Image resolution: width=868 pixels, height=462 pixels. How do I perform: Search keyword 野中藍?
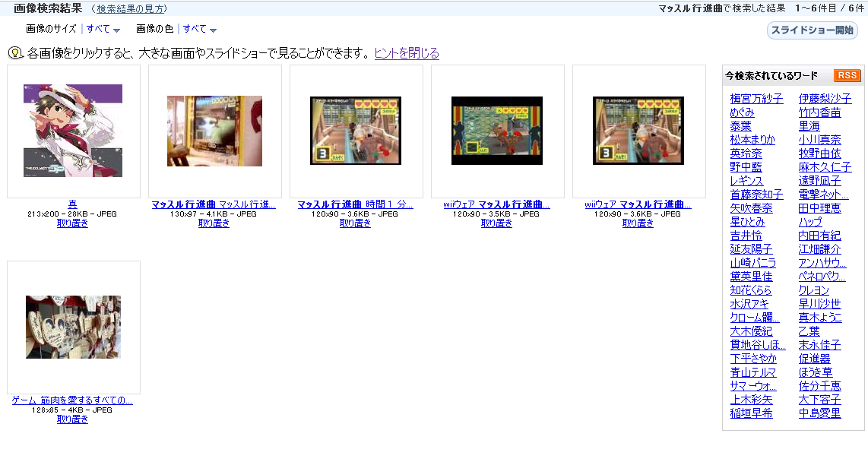(x=746, y=167)
